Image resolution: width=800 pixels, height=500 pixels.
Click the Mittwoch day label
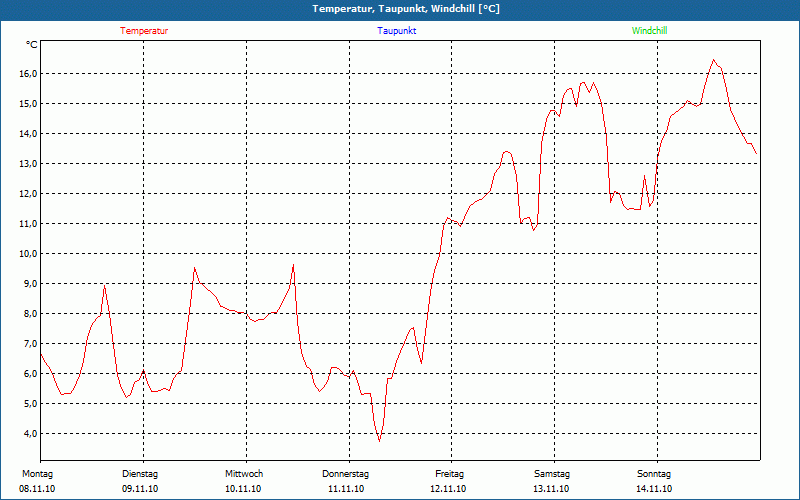(244, 474)
